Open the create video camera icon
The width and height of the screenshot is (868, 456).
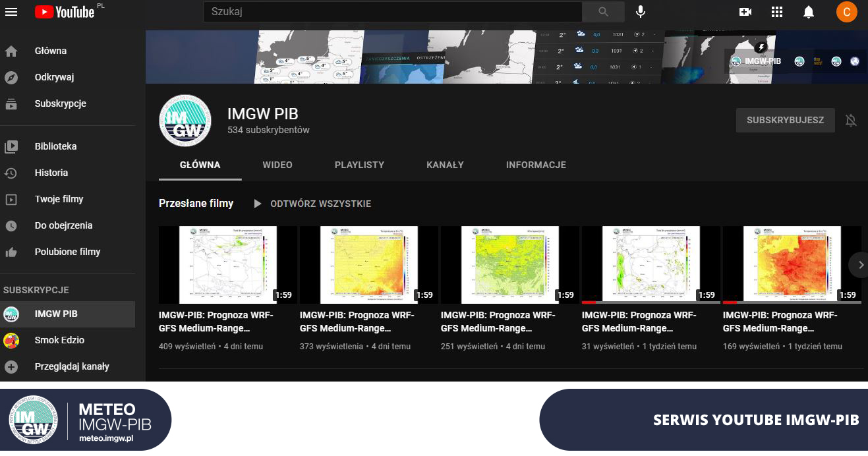745,12
